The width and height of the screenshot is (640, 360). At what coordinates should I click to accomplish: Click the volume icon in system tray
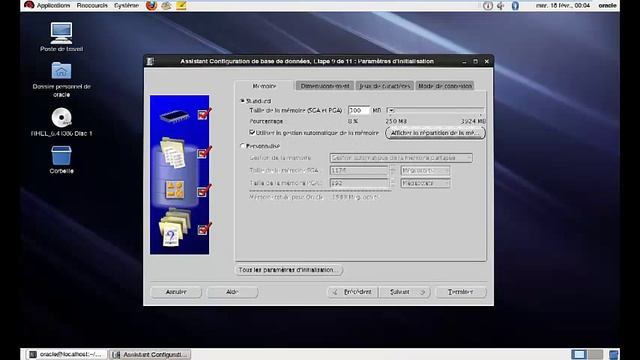point(501,5)
